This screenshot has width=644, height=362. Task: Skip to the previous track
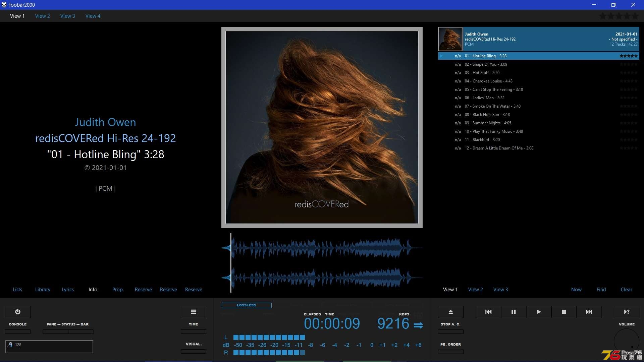tap(488, 312)
